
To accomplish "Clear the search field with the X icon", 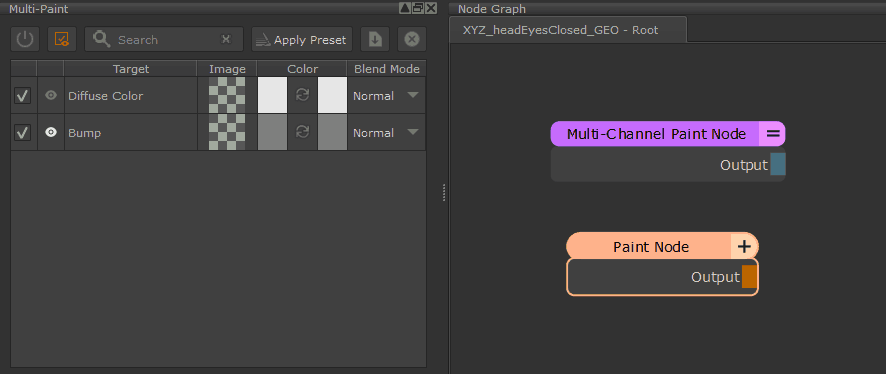I will [x=226, y=40].
